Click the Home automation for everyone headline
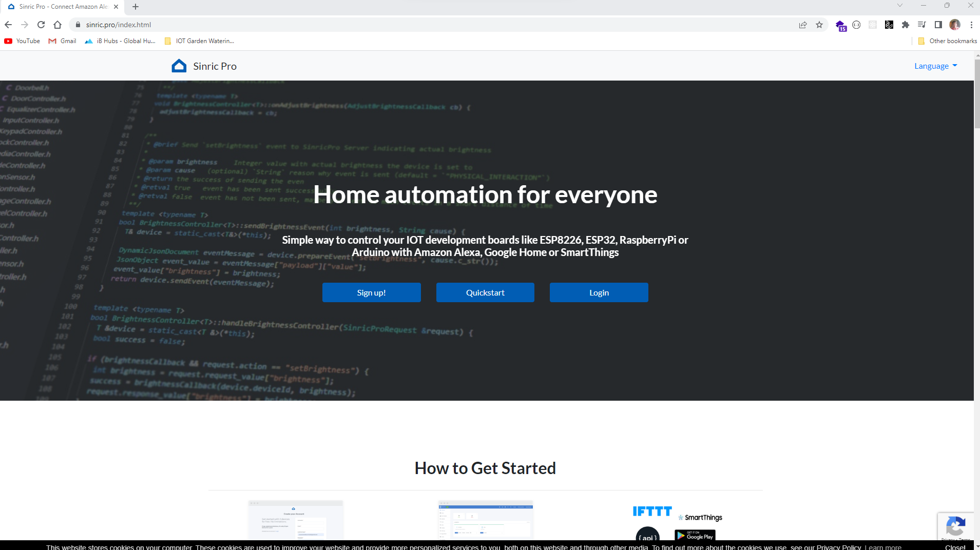The image size is (980, 550). 485,194
